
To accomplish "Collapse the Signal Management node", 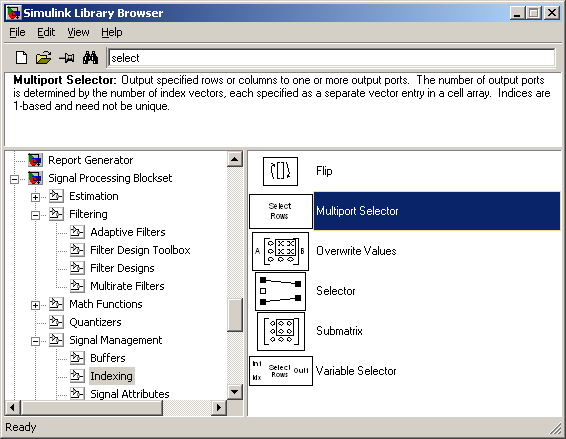I will pos(35,341).
